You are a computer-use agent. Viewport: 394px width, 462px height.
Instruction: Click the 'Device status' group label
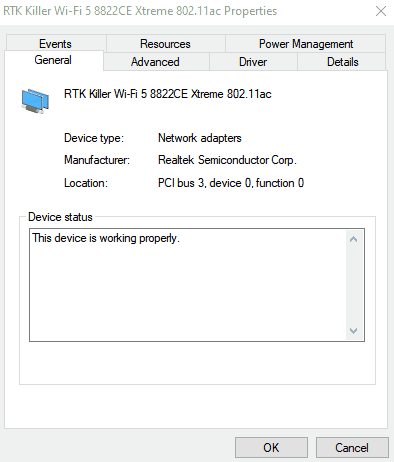60,217
